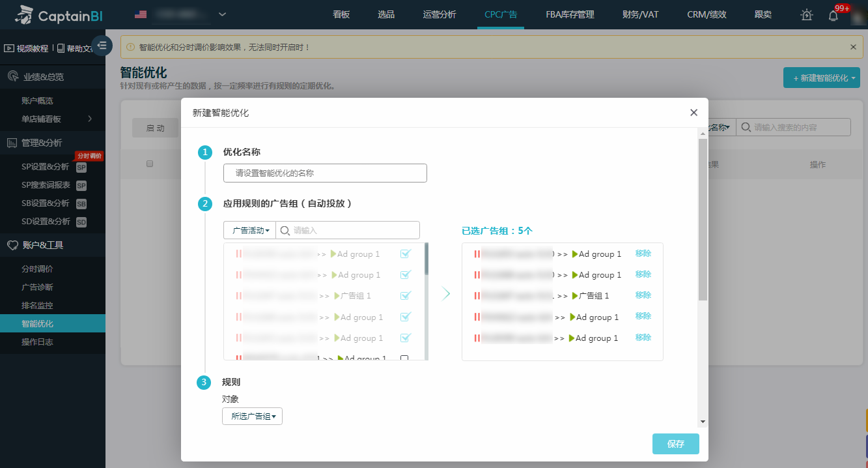Check the unchecked checkbox in the last row
The width and height of the screenshot is (868, 468).
coord(404,358)
